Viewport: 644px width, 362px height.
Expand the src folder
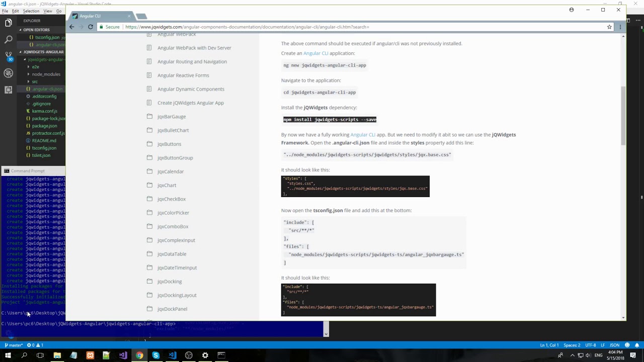pyautogui.click(x=35, y=81)
